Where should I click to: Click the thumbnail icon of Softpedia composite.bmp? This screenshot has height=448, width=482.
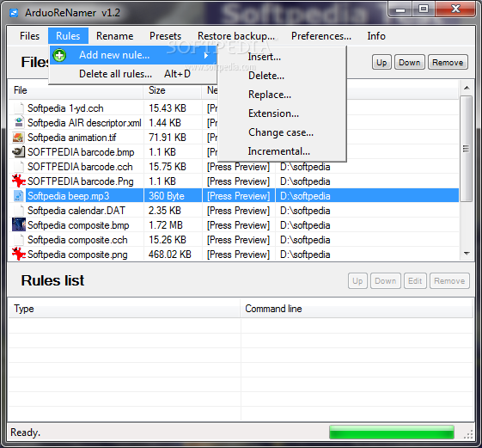(19, 224)
